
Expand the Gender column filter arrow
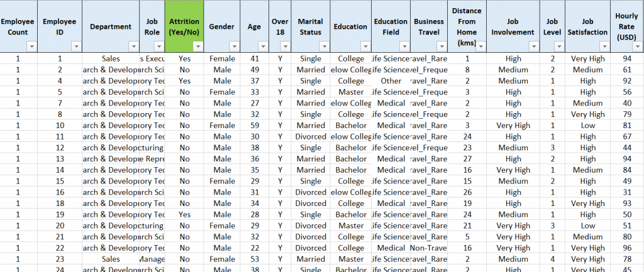tap(235, 46)
